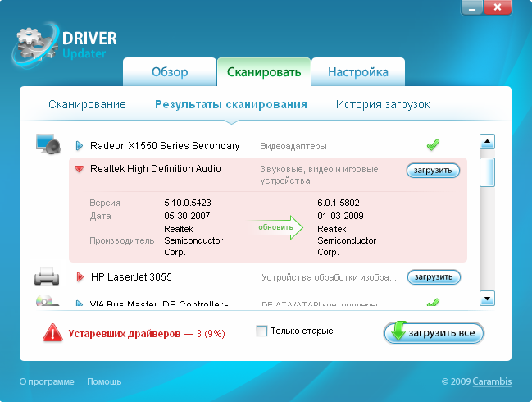Collapse the Realtek High Definition Audio entry
Viewport: 532px width, 402px height.
pyautogui.click(x=80, y=169)
